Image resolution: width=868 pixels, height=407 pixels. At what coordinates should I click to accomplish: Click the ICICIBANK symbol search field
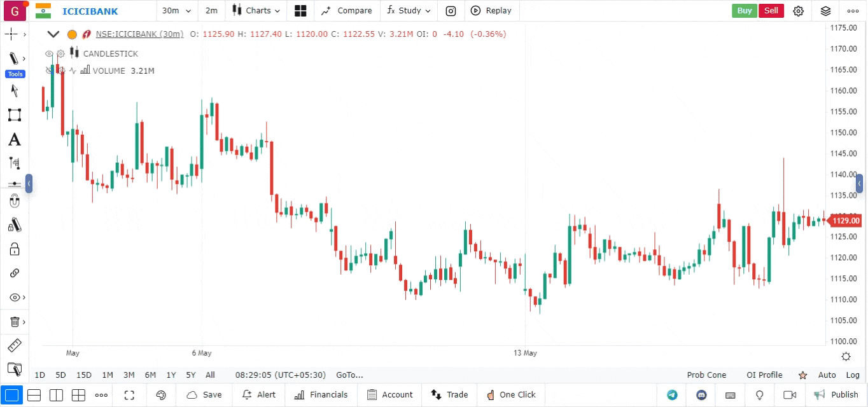pos(90,11)
